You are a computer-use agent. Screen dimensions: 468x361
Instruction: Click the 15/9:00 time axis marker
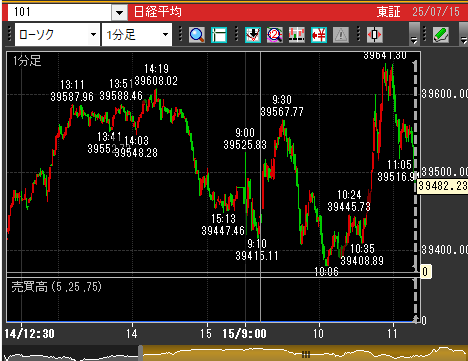point(244,334)
